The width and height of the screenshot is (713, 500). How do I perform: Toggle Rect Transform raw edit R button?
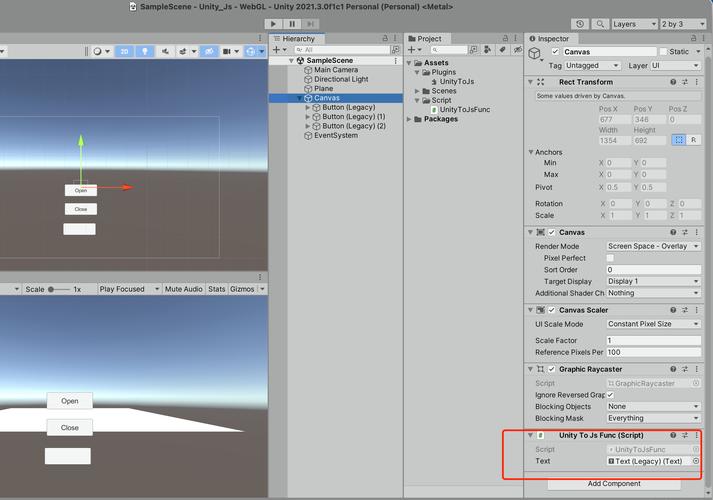(693, 140)
